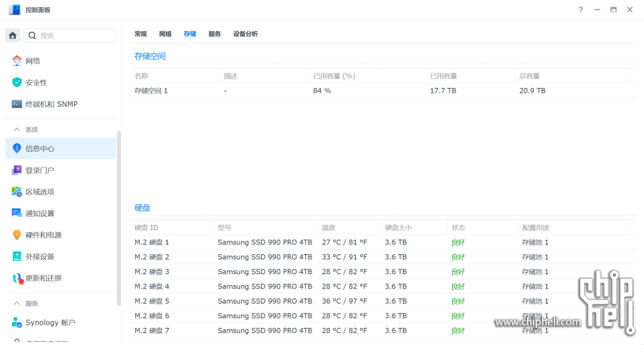Open 更新和还原 icon in sidebar

point(17,279)
